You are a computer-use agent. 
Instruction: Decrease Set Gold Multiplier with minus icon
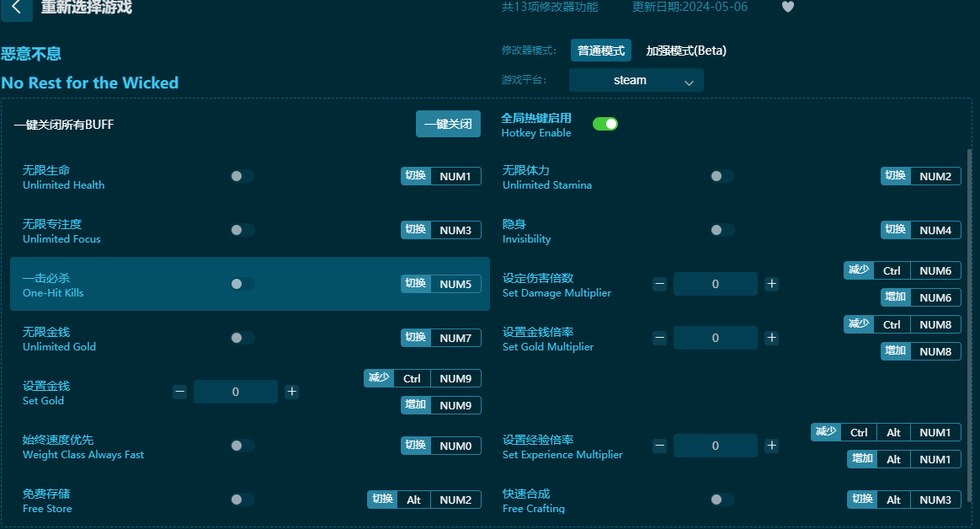click(x=659, y=338)
